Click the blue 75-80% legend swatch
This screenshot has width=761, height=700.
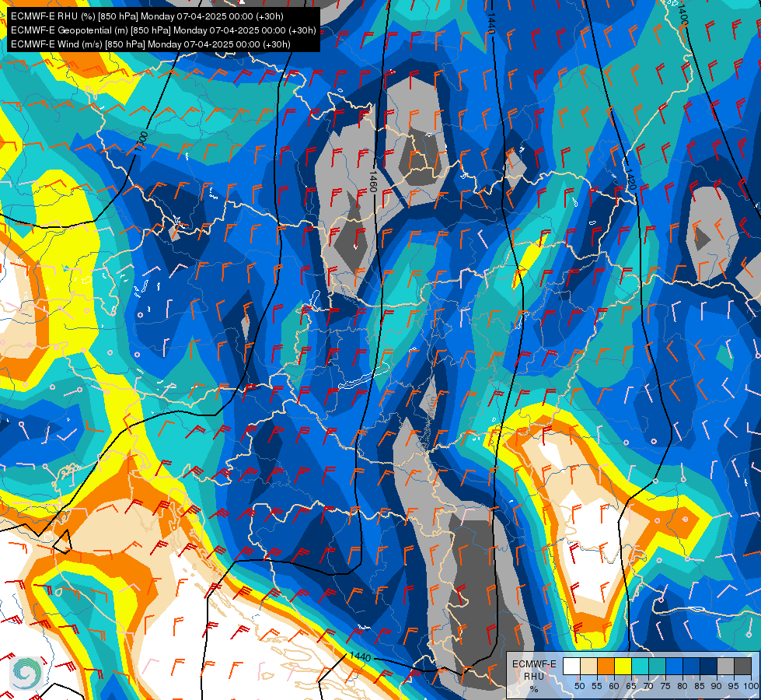point(674,667)
